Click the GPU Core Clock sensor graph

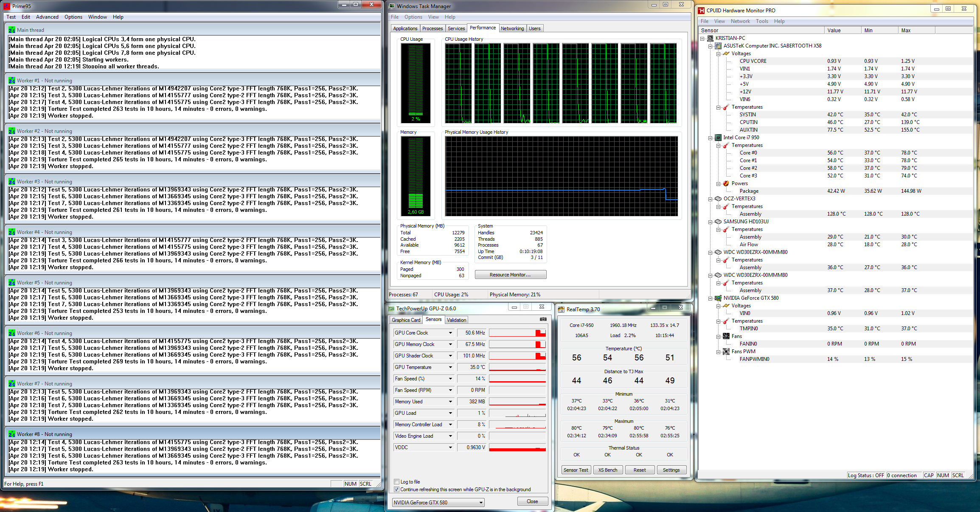coord(517,333)
